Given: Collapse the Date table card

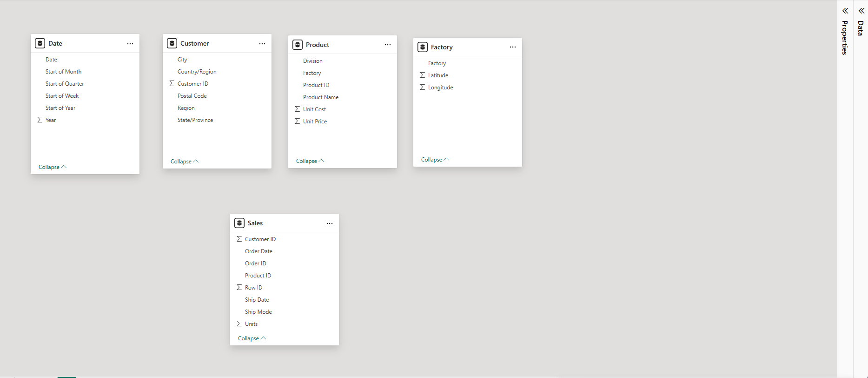Looking at the screenshot, I should coord(53,167).
